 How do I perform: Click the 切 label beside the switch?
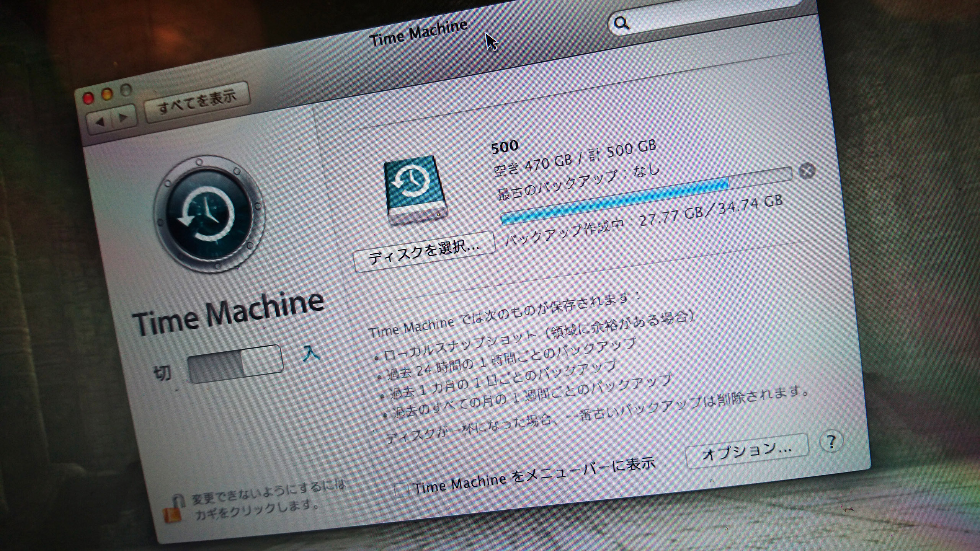pyautogui.click(x=162, y=373)
